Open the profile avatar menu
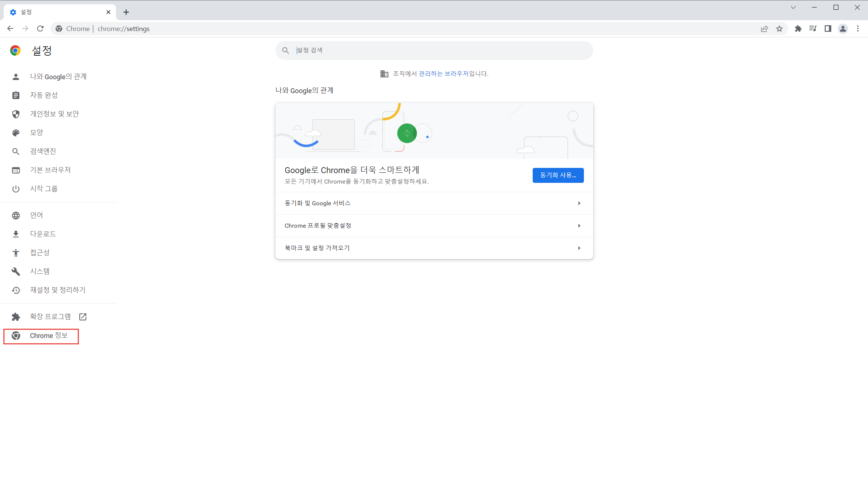Image resolution: width=868 pixels, height=479 pixels. [x=843, y=28]
